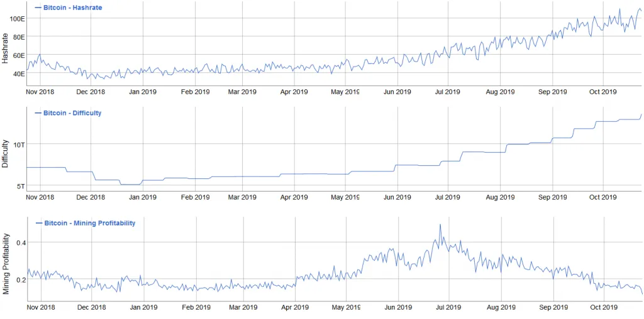644x319 pixels.
Task: Click 'Jul 2019' under the Hashrate chart
Action: point(448,92)
